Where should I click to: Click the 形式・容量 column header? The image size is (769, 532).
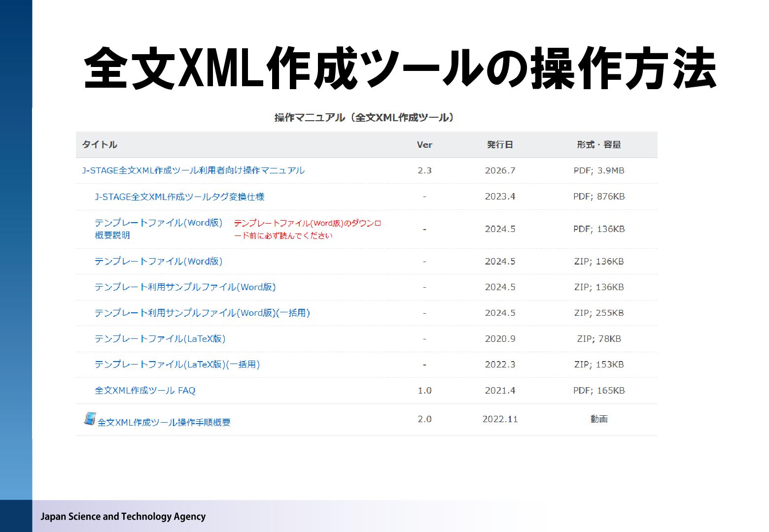599,144
